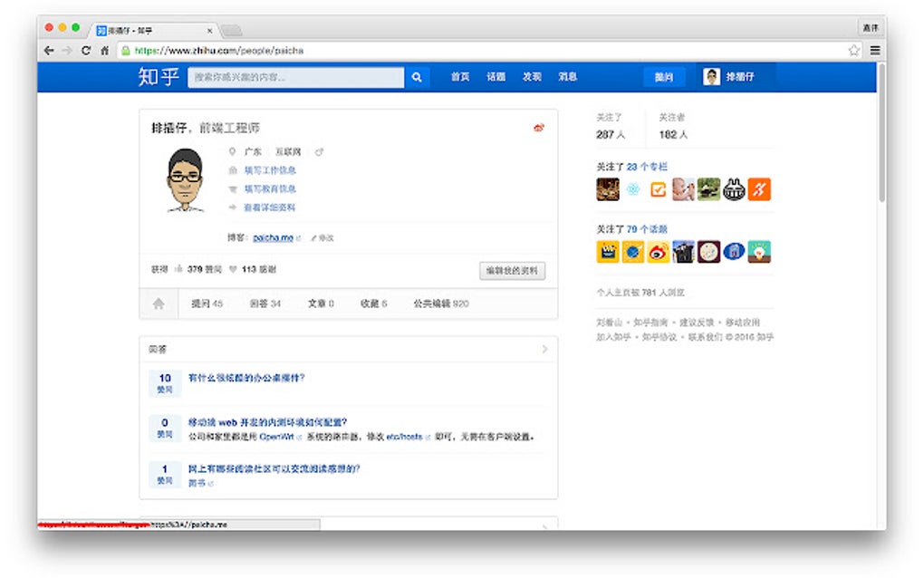Reload the page with the refresh icon

point(86,51)
